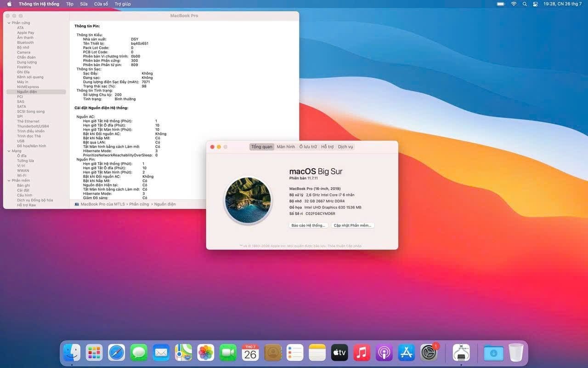This screenshot has width=588, height=368.
Task: Collapse the Mạng section in the sidebar
Action: coord(9,151)
